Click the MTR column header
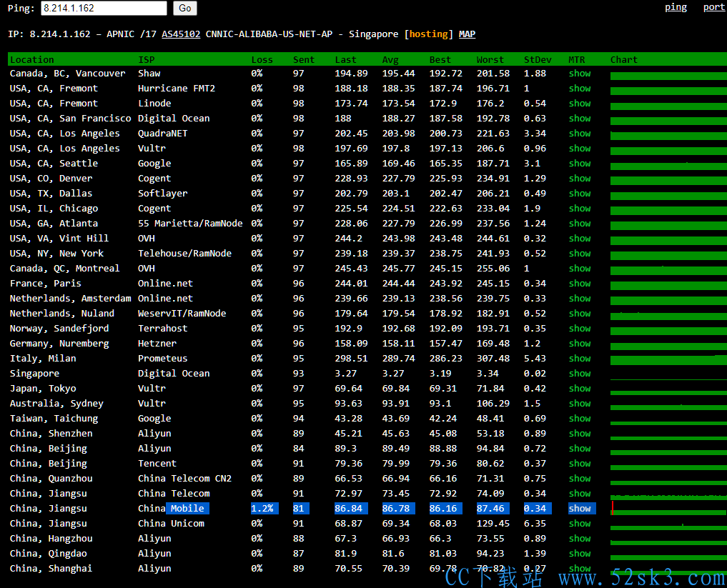 click(577, 60)
